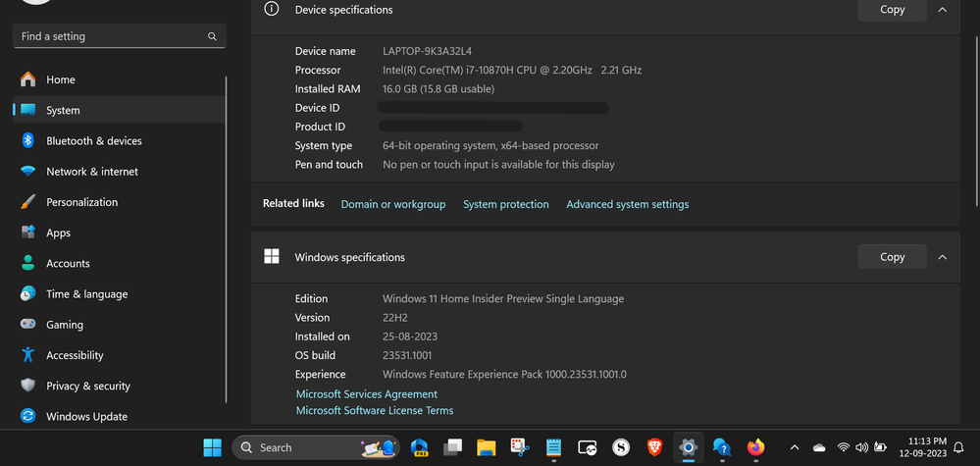Select System in the sidebar

pos(119,110)
